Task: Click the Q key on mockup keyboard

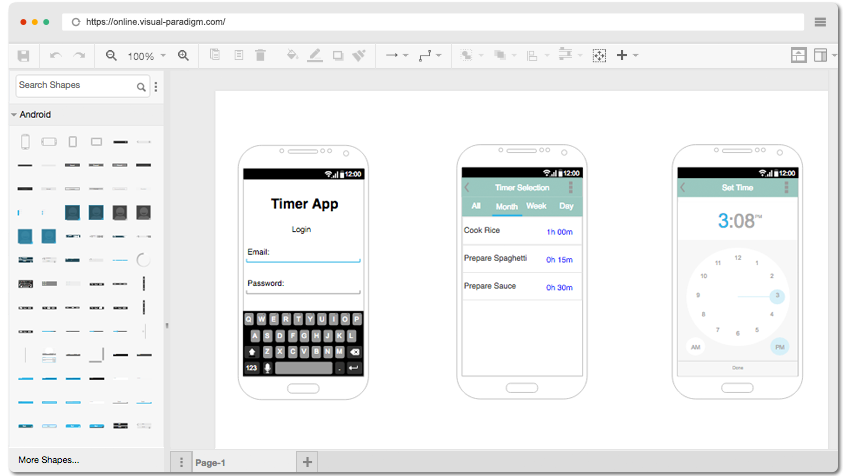Action: click(x=249, y=319)
